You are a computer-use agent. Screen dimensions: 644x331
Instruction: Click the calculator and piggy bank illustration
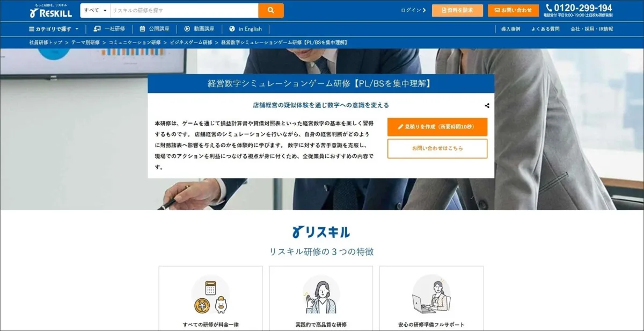(x=210, y=295)
